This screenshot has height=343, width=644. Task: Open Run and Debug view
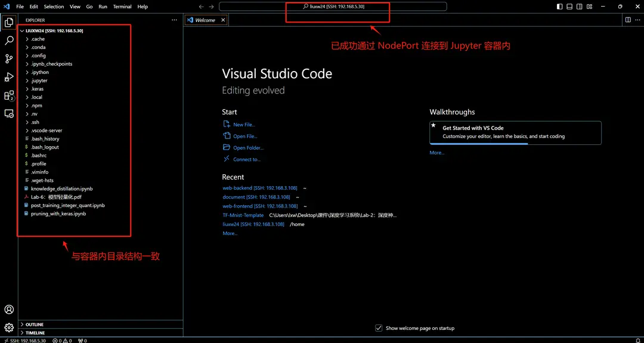(8, 77)
